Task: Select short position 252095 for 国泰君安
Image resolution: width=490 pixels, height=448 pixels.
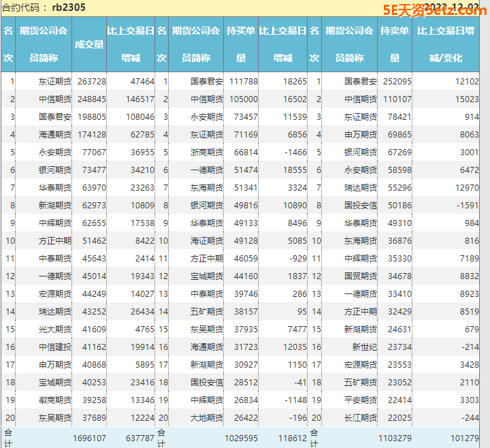Action: (x=397, y=82)
